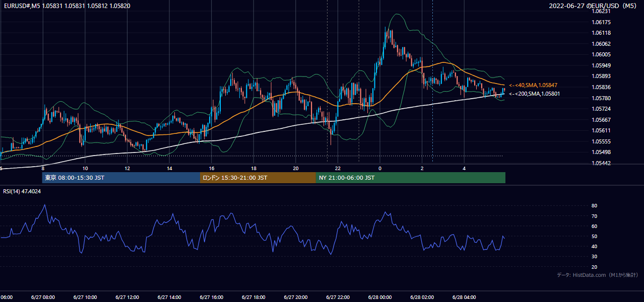Click hour tick 12 under price chart
The image size is (644, 302).
(127, 168)
